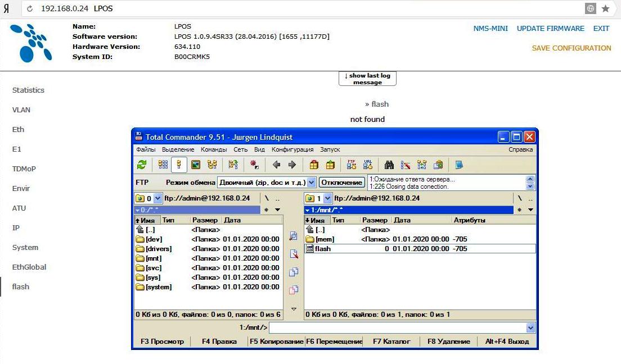The image size is (621, 364).
Task: Open the Выделение menu
Action: [178, 149]
